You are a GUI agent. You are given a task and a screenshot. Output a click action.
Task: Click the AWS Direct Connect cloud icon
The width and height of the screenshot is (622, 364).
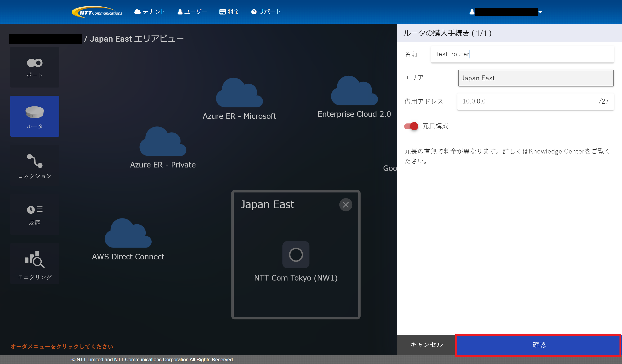[128, 234]
